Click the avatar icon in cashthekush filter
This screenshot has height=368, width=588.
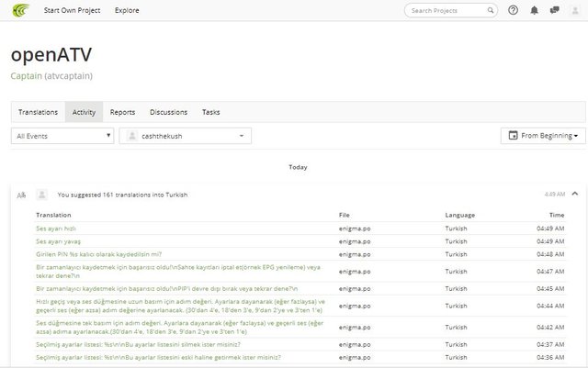click(132, 136)
